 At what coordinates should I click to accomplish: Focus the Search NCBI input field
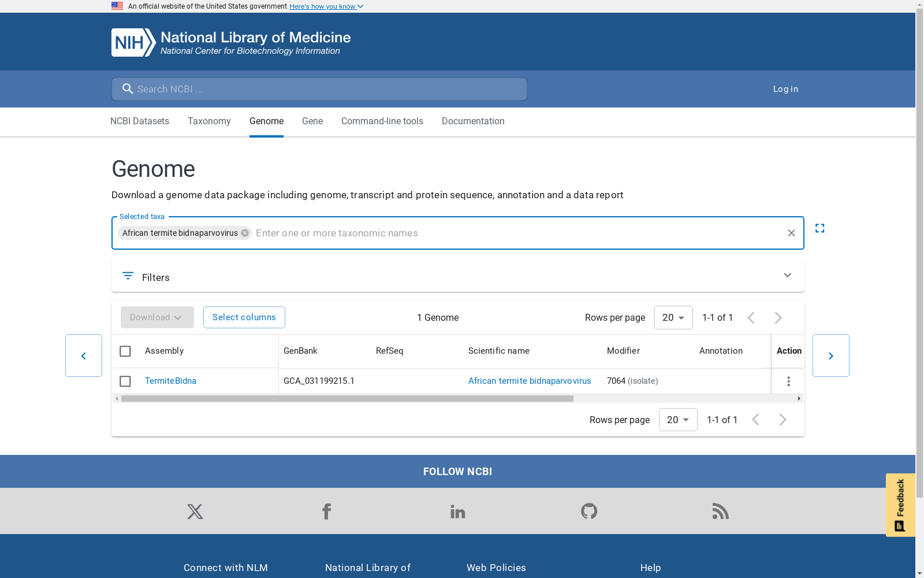[319, 89]
